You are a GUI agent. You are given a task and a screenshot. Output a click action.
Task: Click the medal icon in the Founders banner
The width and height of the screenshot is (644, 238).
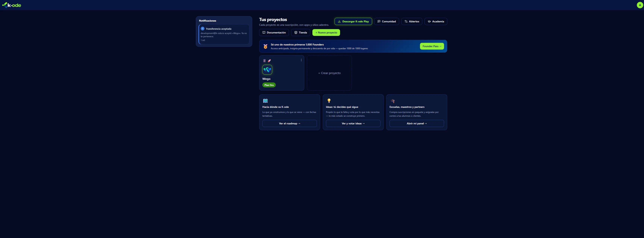click(265, 46)
